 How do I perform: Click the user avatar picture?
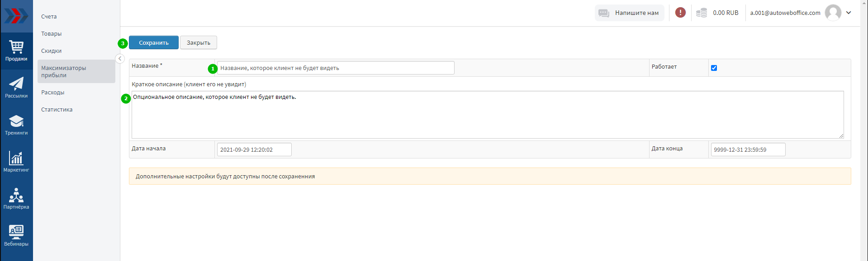[x=833, y=13]
